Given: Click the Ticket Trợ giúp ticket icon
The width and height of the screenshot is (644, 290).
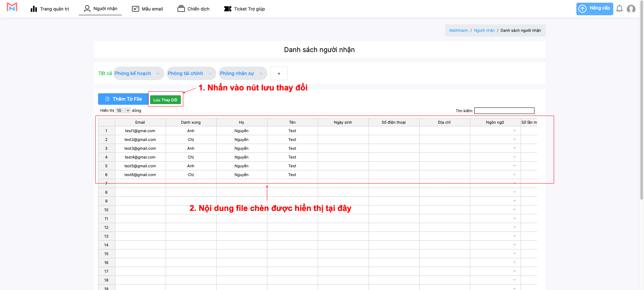Looking at the screenshot, I should 228,9.
